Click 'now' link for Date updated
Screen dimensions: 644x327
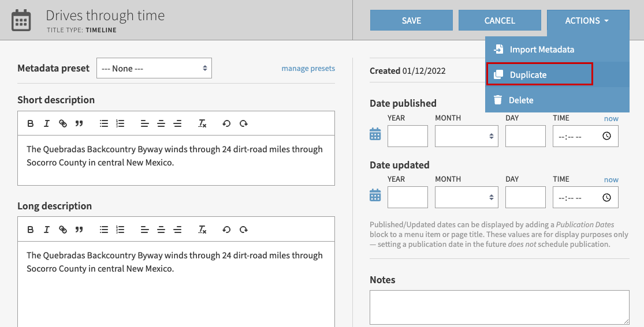click(611, 179)
